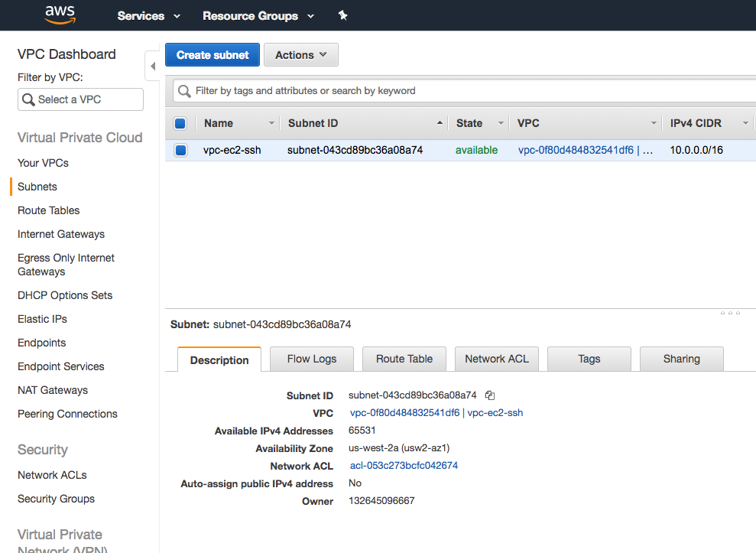
Task: Open the vpc-0f80d484832541df6 link in Description
Action: tap(404, 413)
